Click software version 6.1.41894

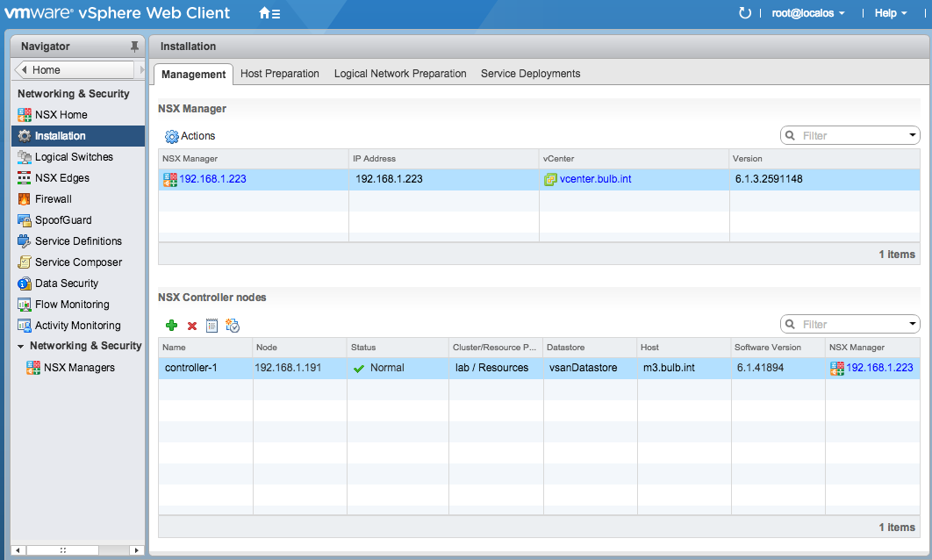tap(760, 368)
